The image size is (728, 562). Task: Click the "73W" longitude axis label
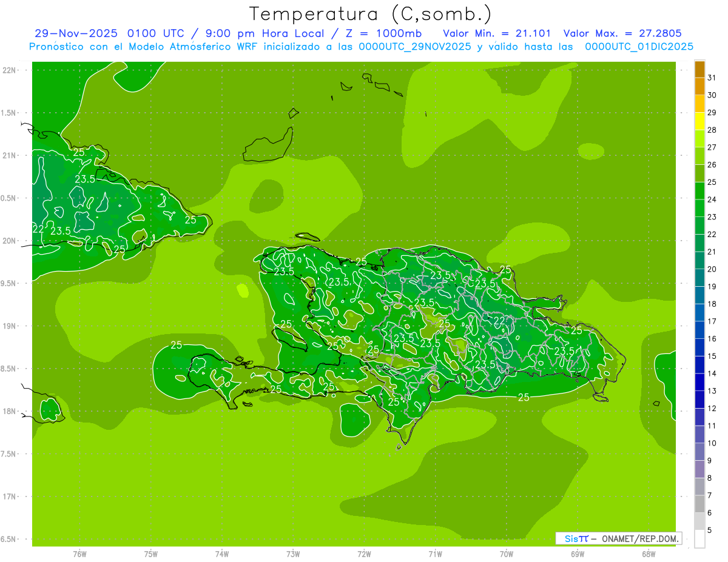click(293, 554)
